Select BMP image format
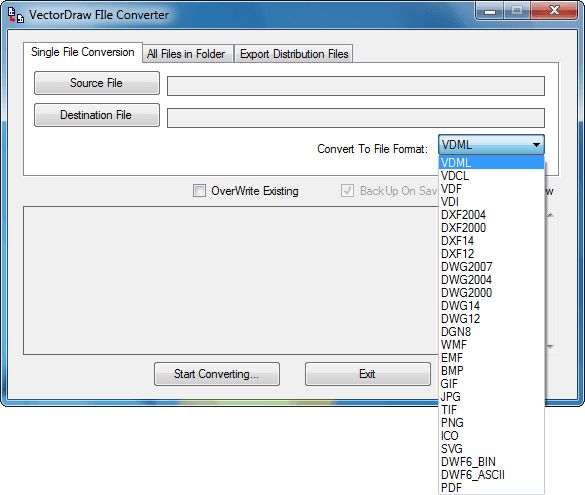Image resolution: width=585 pixels, height=495 pixels. click(491, 371)
